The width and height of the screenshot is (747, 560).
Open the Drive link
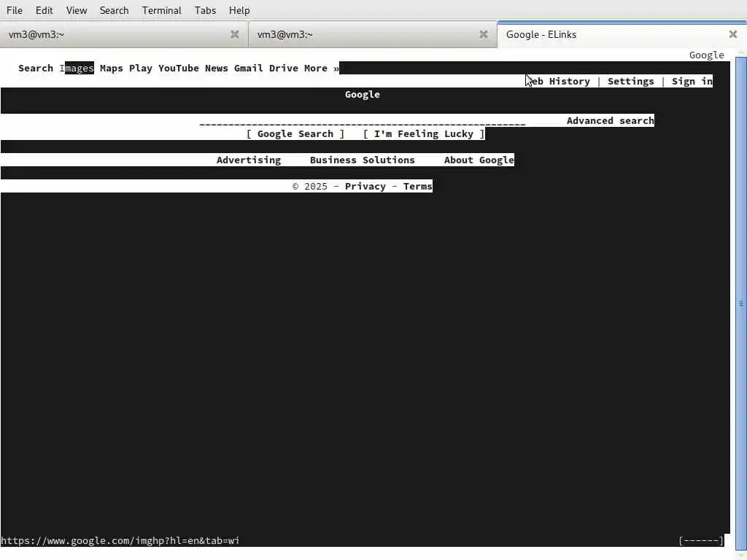[x=284, y=68]
